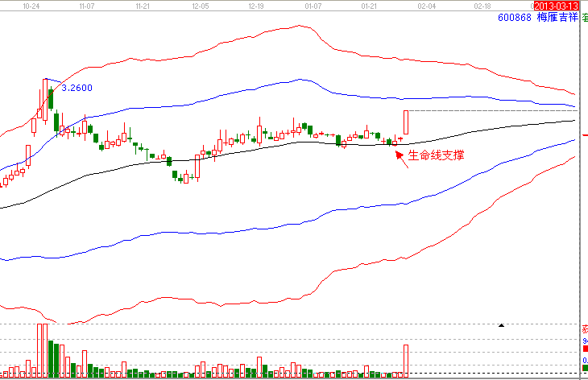Click the 11-21 date on time axis
588x380 pixels.
[144, 5]
